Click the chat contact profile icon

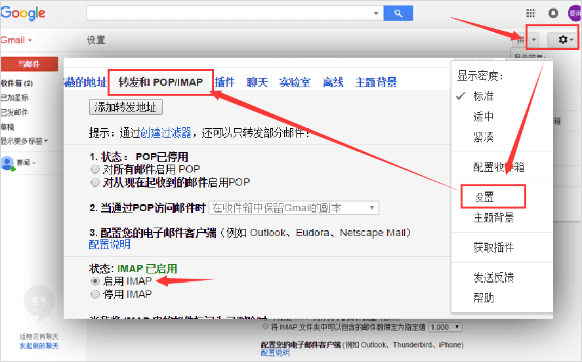(x=7, y=163)
